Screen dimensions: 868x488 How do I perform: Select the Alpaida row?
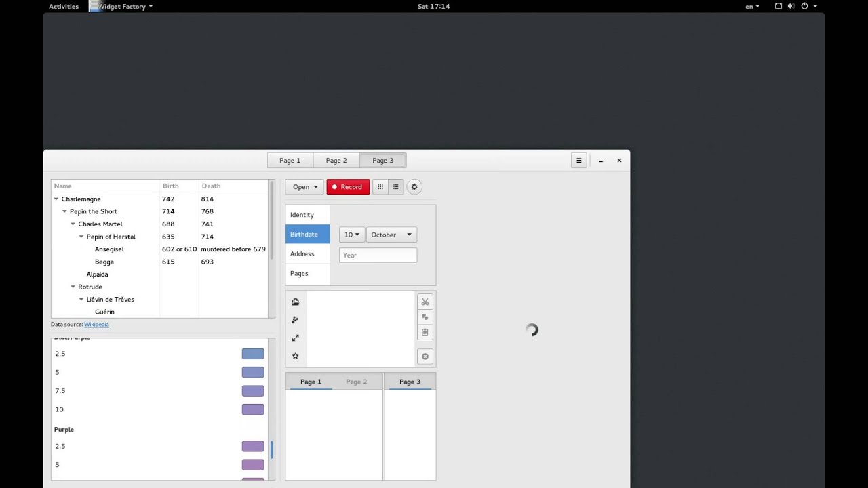tap(160, 274)
